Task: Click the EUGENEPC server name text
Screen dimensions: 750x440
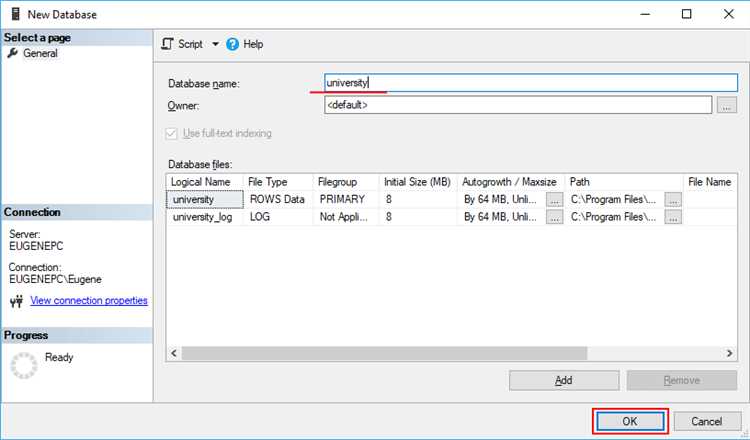Action: click(36, 246)
